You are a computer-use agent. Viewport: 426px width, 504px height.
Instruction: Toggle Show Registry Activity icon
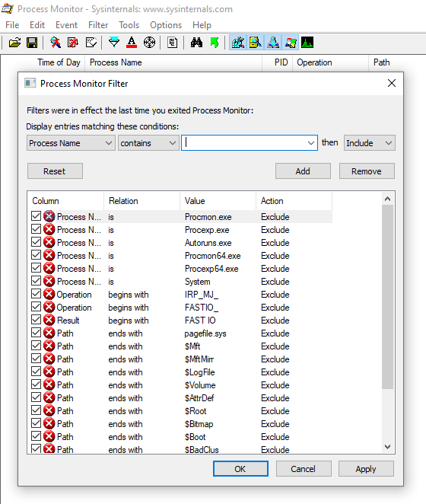238,43
